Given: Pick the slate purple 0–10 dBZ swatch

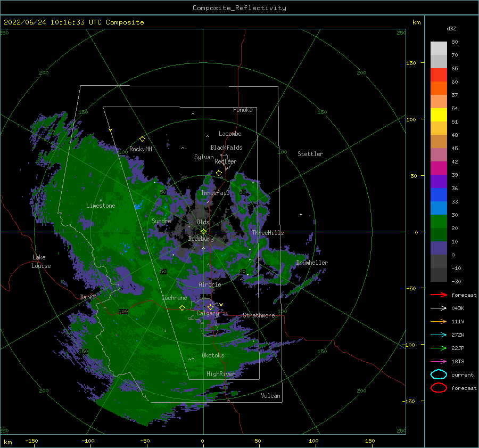Looking at the screenshot, I should pos(439,248).
